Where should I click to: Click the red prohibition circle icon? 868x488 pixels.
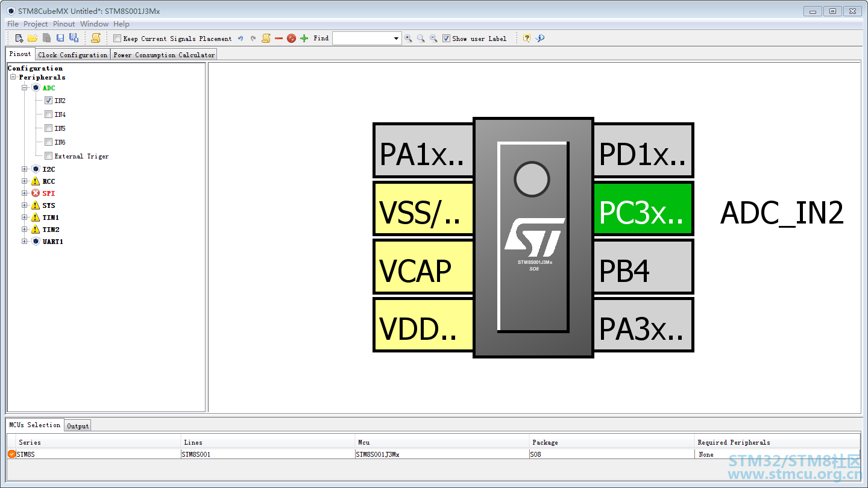291,38
